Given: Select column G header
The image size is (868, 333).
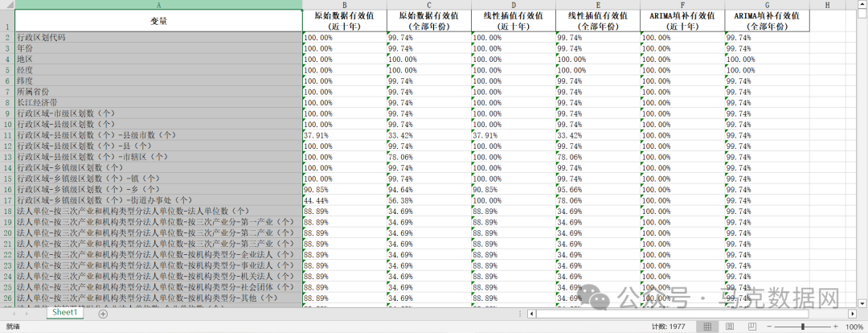Looking at the screenshot, I should [768, 5].
